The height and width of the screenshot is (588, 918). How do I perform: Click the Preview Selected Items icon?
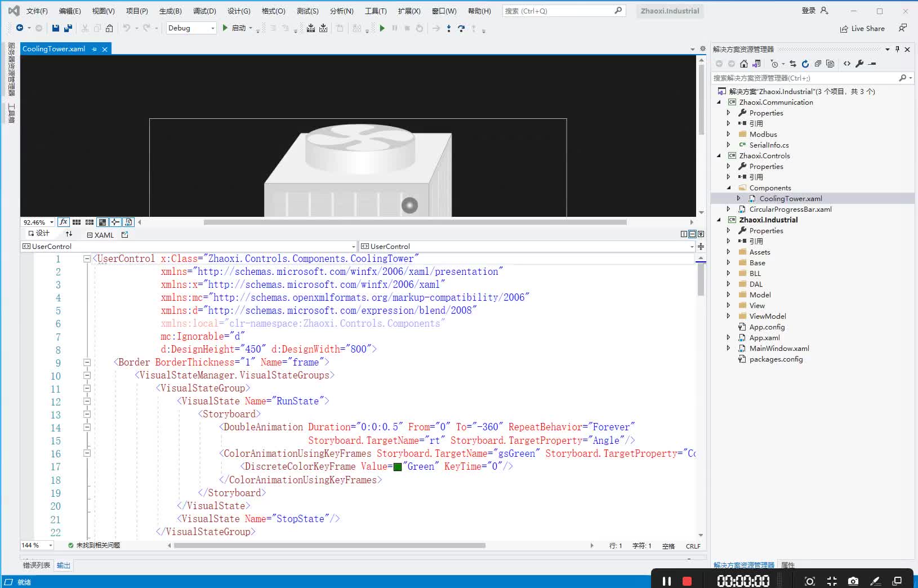(x=872, y=64)
